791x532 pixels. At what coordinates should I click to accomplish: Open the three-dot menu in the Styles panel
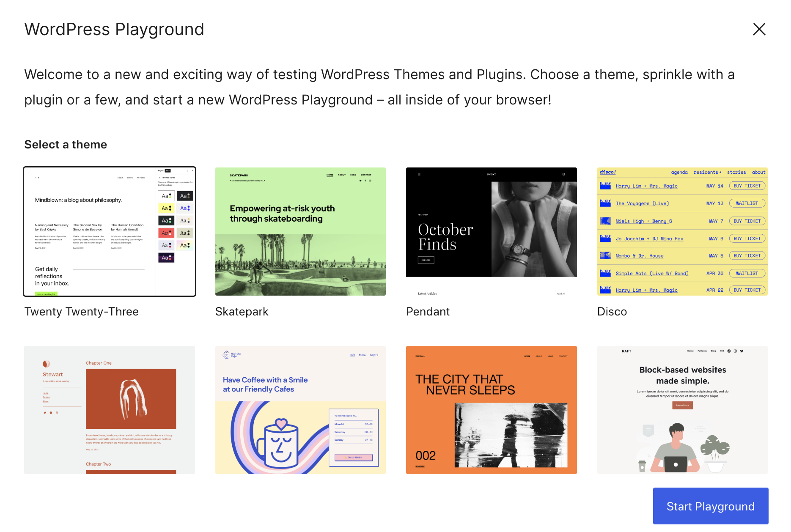pyautogui.click(x=187, y=171)
